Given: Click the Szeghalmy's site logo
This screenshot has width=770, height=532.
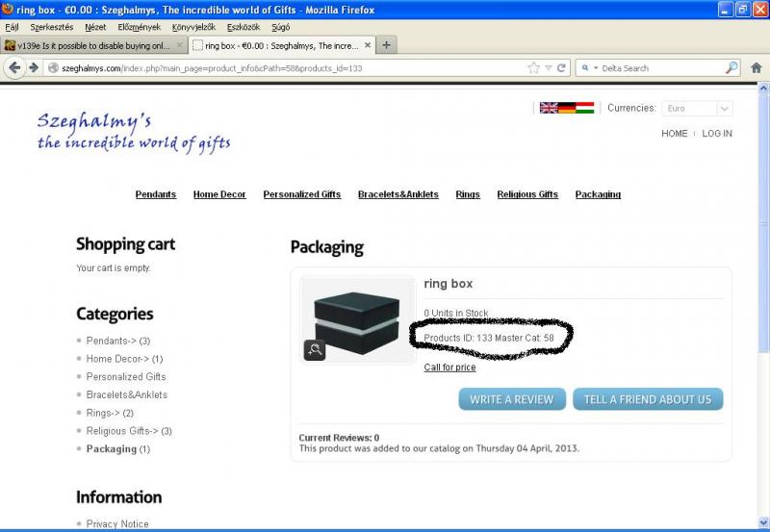Looking at the screenshot, I should tap(134, 133).
